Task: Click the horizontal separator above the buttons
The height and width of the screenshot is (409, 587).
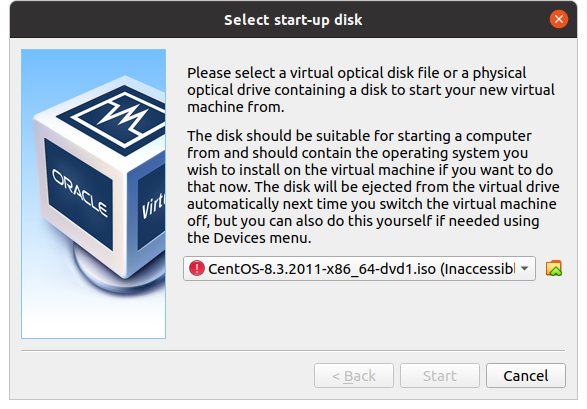Action: pos(293,351)
